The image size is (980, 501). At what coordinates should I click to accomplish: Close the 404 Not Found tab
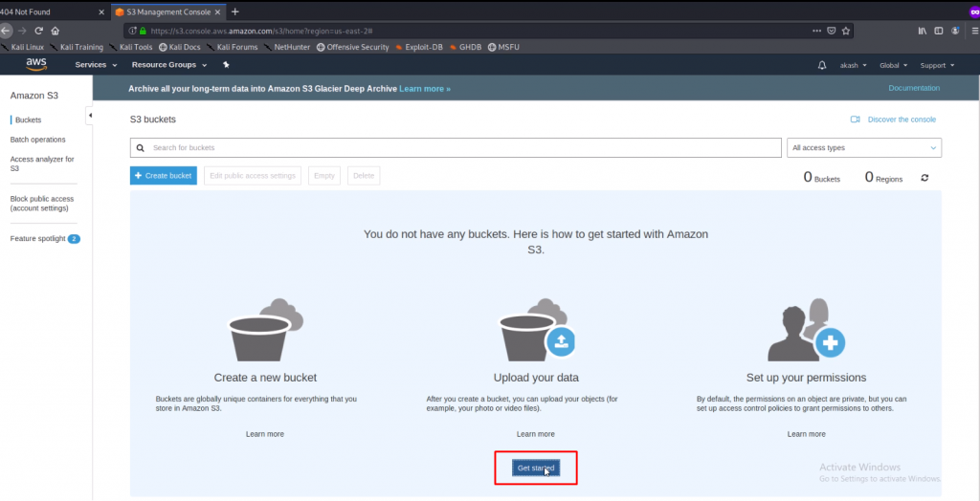(x=101, y=11)
